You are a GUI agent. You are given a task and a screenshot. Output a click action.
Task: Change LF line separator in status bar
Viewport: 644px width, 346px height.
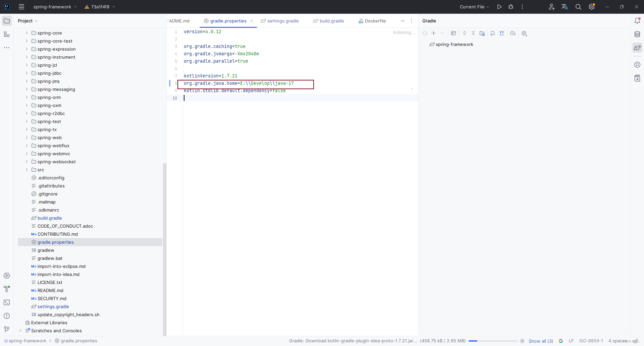[x=571, y=341]
